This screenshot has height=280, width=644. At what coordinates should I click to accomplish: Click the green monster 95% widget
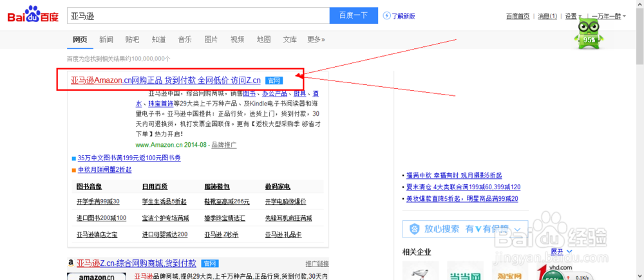coord(590,35)
